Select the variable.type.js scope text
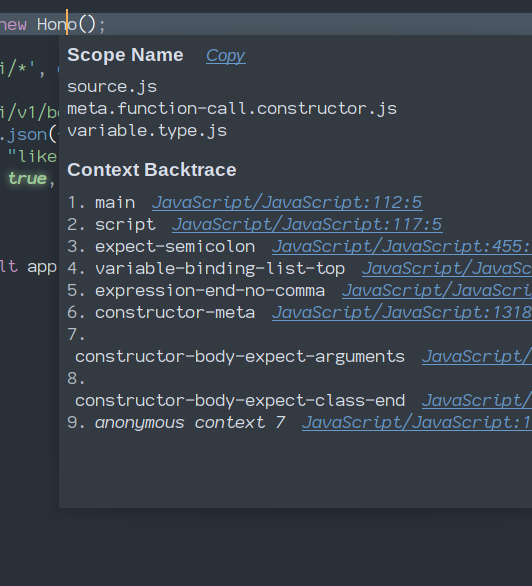Screen dimensions: 532x586 click(x=147, y=131)
